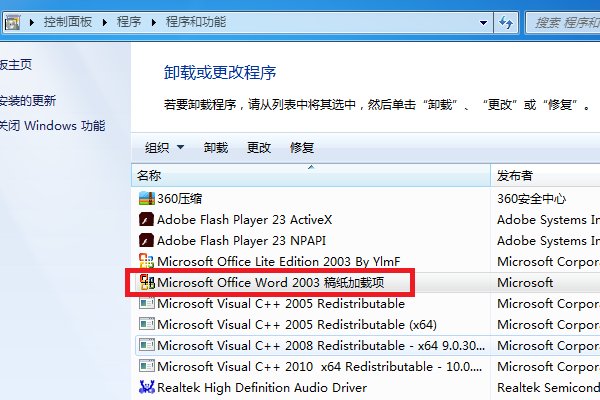Click the Visual C++ 2005 (x64) icon
The image size is (600, 400).
click(147, 325)
